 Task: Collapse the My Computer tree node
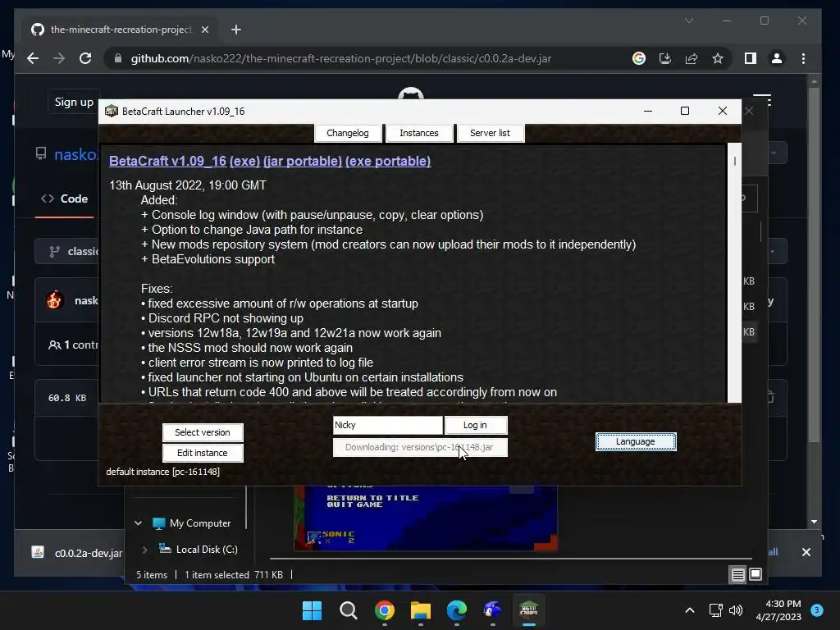pos(138,523)
